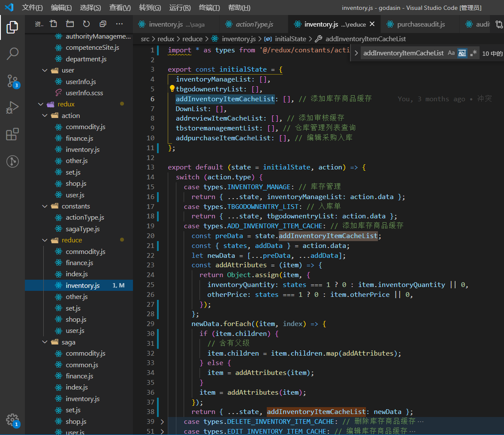Image resolution: width=504 pixels, height=435 pixels.
Task: Click the VS Code logo in title bar
Action: 9,7
